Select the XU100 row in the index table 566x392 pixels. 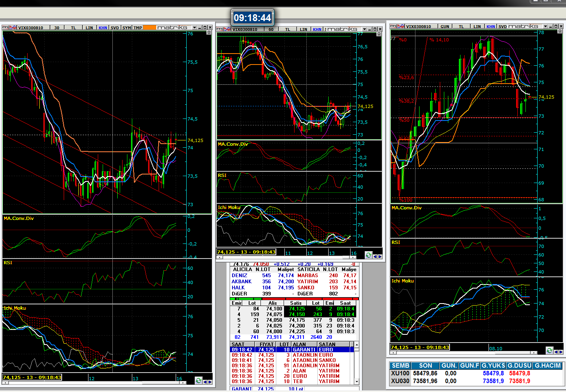[400, 373]
